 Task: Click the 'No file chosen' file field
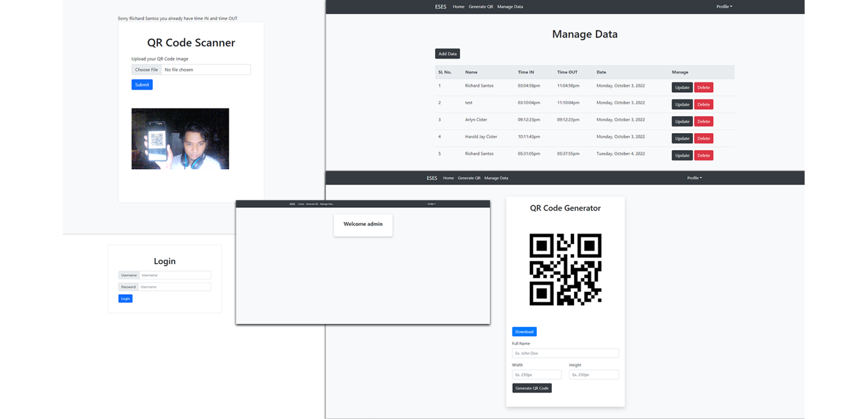206,70
